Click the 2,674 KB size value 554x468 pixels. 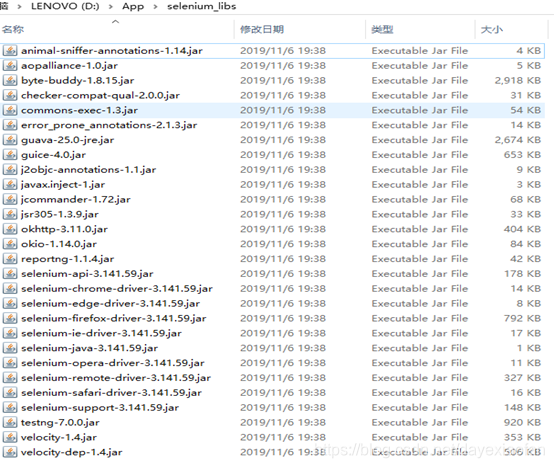518,140
